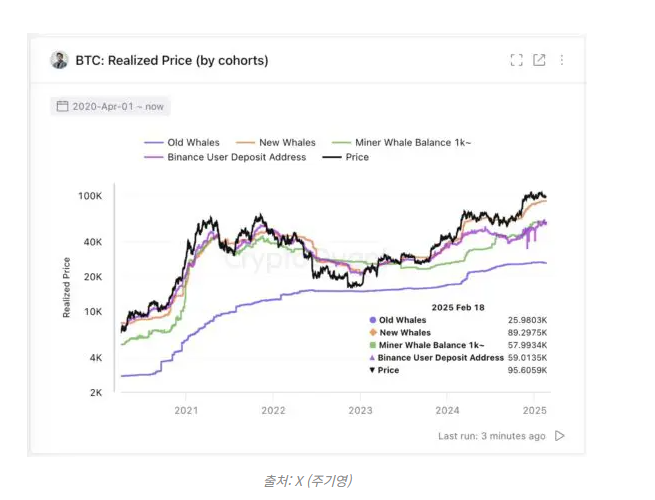The width and height of the screenshot is (655, 500).
Task: Open the three-dot options menu
Action: pyautogui.click(x=562, y=60)
